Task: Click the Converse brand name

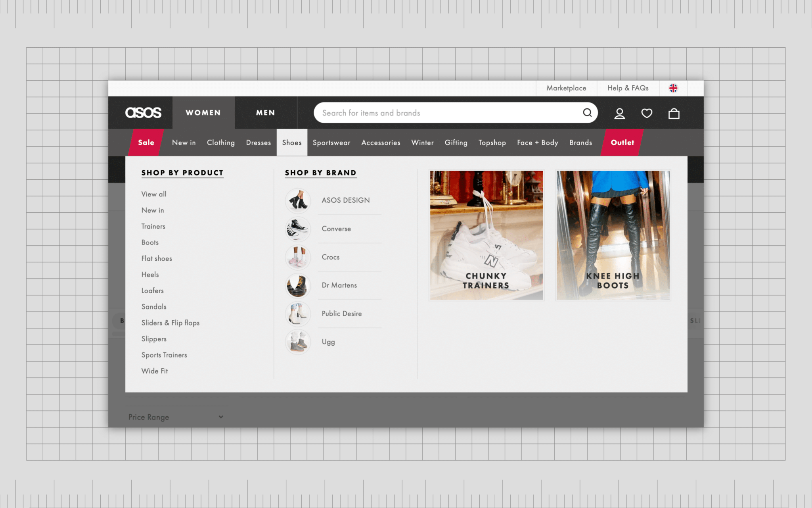Action: click(x=336, y=229)
